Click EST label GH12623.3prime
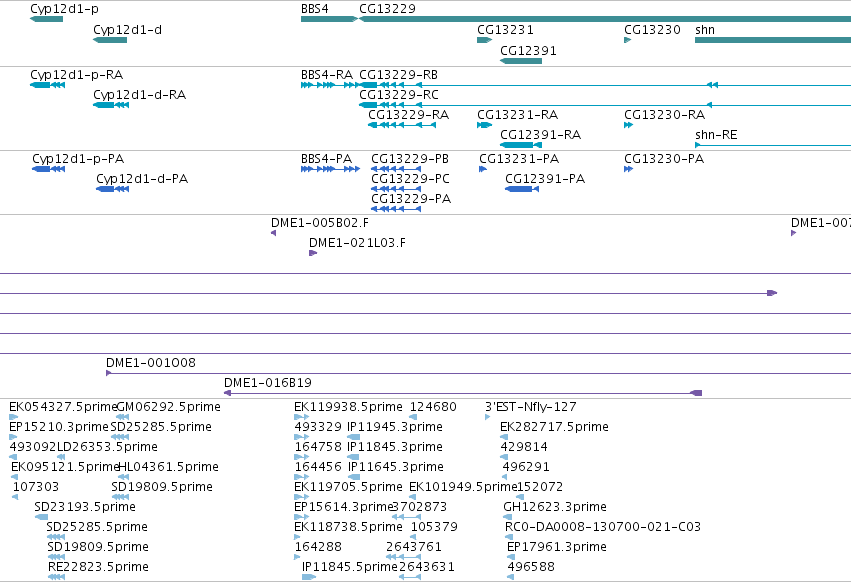The height and width of the screenshot is (582, 851). click(x=555, y=507)
